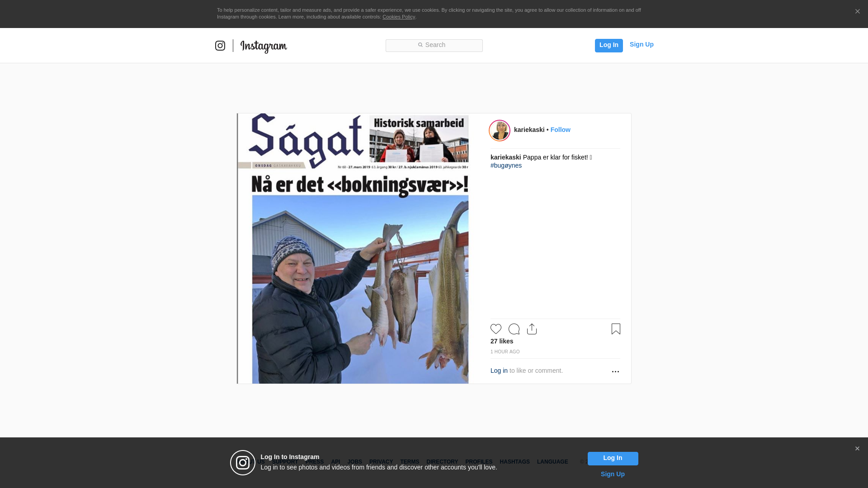Share the post using share icon

tap(532, 329)
